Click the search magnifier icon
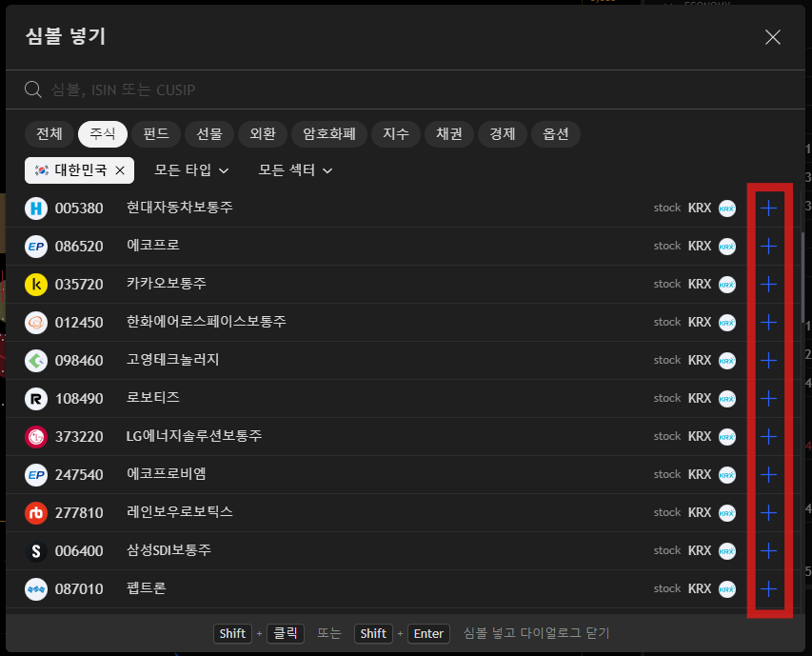Screen dimensions: 812x656 coord(33,89)
